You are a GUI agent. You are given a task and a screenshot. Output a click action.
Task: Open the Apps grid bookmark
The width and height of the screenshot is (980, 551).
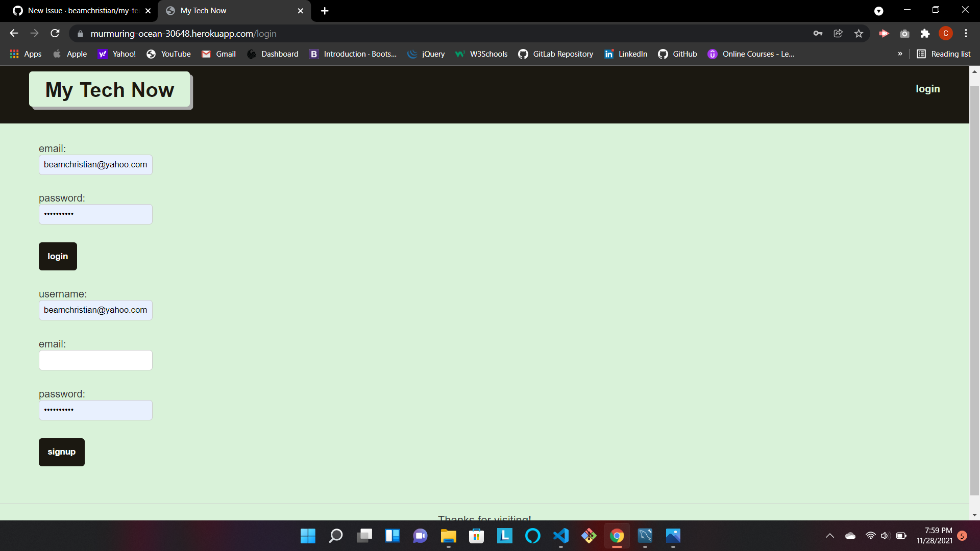pyautogui.click(x=26, y=54)
